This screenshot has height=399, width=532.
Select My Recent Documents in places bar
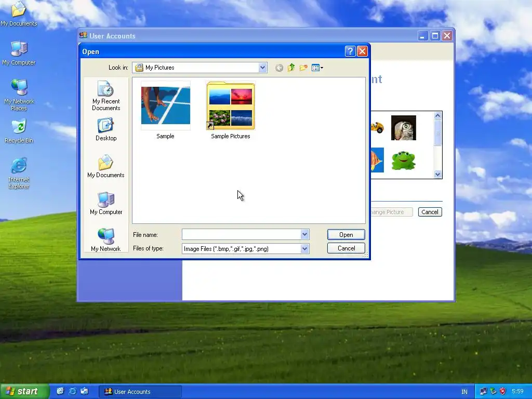click(106, 96)
